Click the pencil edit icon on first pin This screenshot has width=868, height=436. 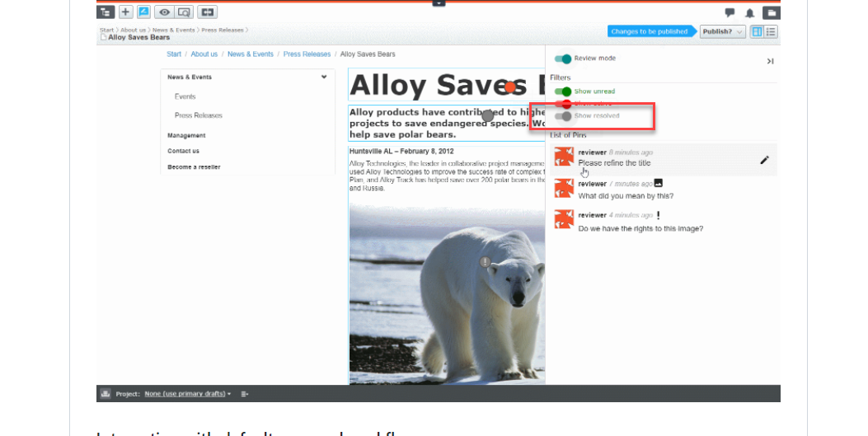tap(764, 160)
